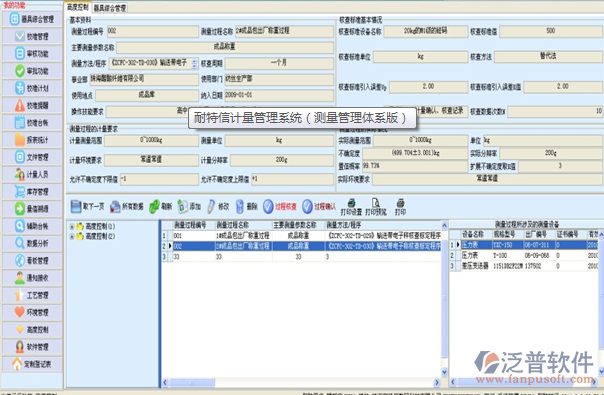Click the 刷新 refresh toolbar icon

(154, 207)
